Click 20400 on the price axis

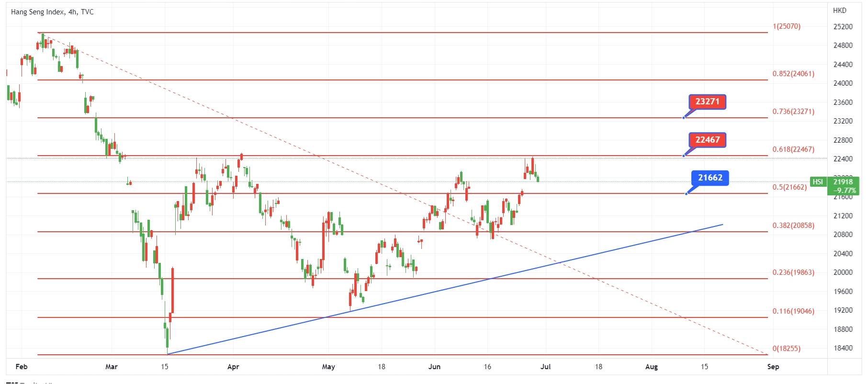pyautogui.click(x=843, y=254)
